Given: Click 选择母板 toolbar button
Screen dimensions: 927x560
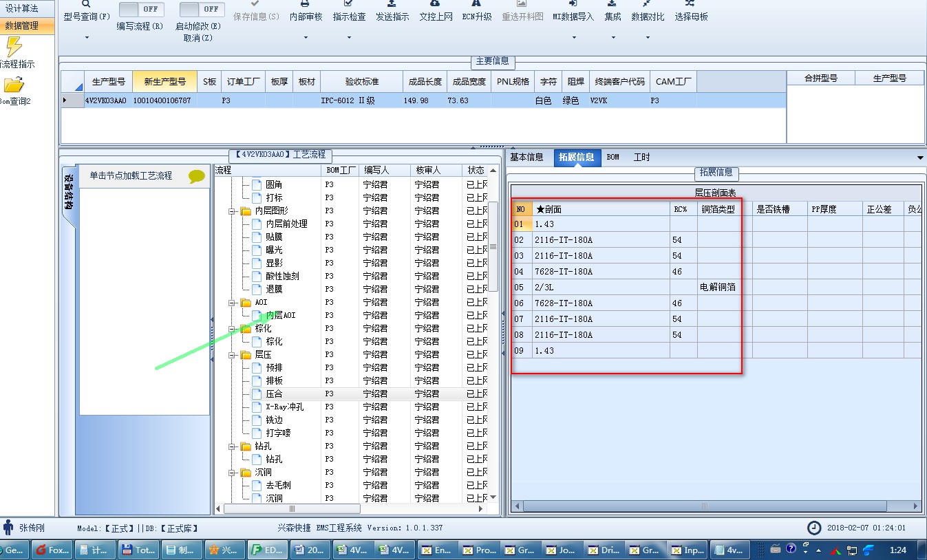Looking at the screenshot, I should click(x=691, y=11).
